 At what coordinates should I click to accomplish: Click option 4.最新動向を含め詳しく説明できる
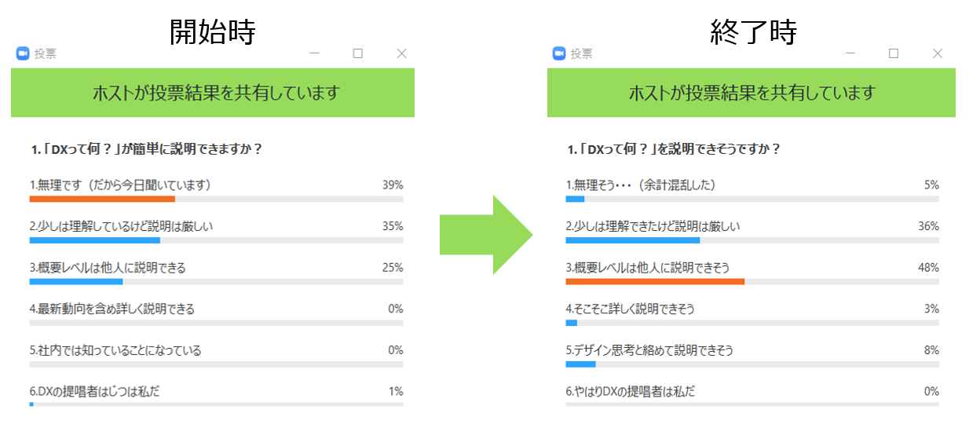112,309
